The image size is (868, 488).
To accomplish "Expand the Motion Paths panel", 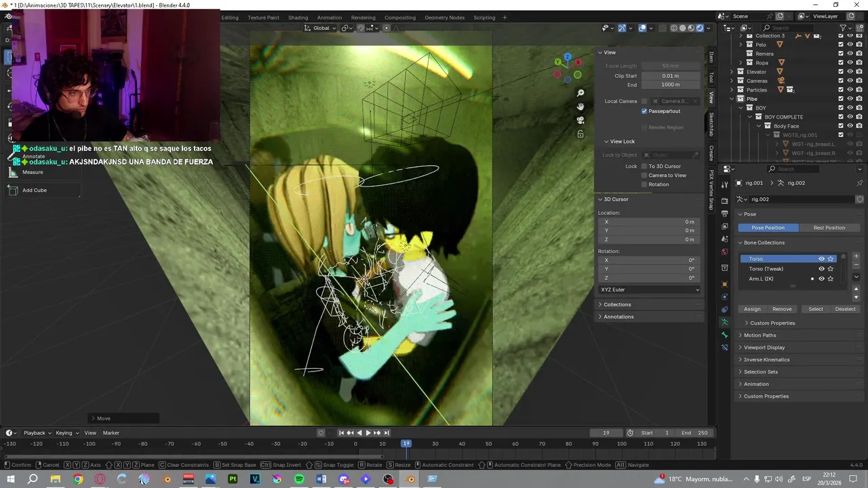I will 759,335.
